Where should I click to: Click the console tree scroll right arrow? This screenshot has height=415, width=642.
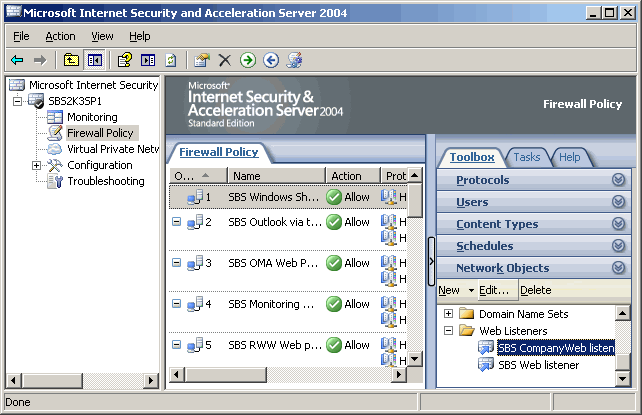coord(151,380)
